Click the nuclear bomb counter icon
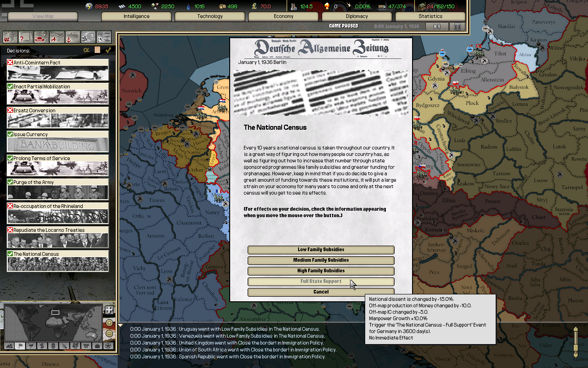 pyautogui.click(x=327, y=6)
